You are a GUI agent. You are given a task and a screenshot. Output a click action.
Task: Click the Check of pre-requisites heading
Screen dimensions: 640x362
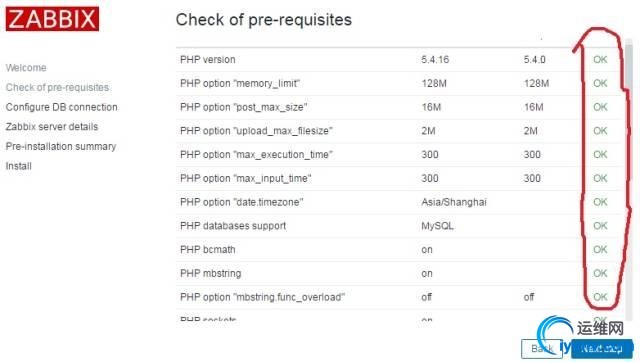click(264, 20)
